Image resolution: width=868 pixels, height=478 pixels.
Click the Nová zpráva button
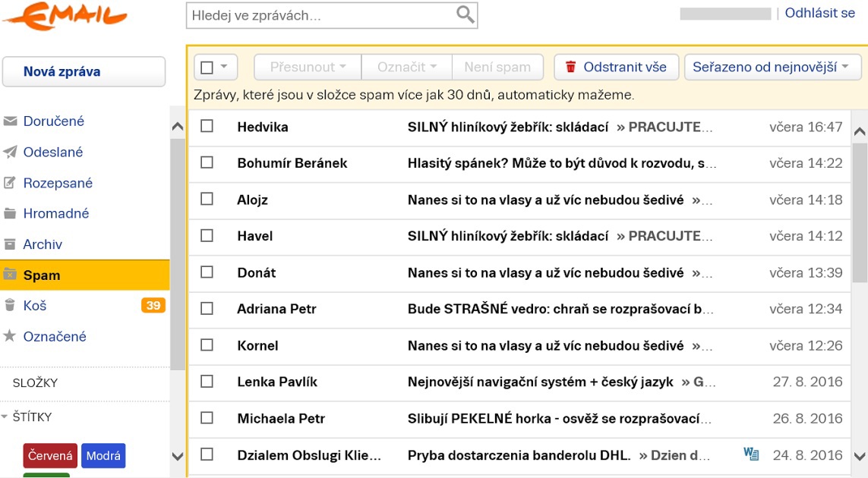pos(84,72)
